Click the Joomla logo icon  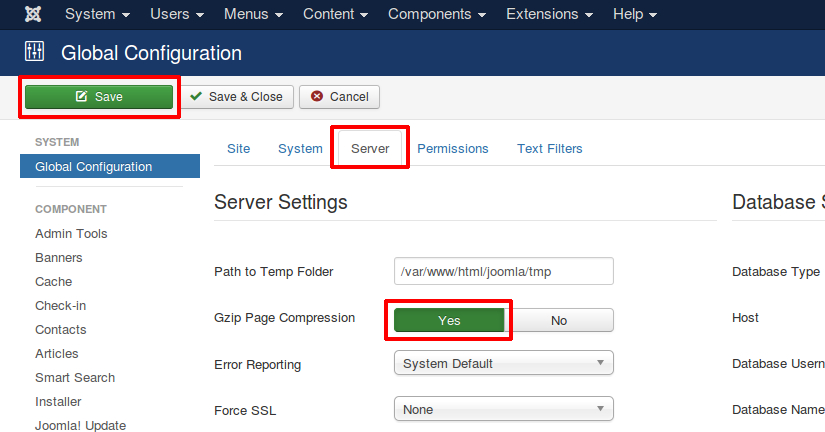pos(33,15)
